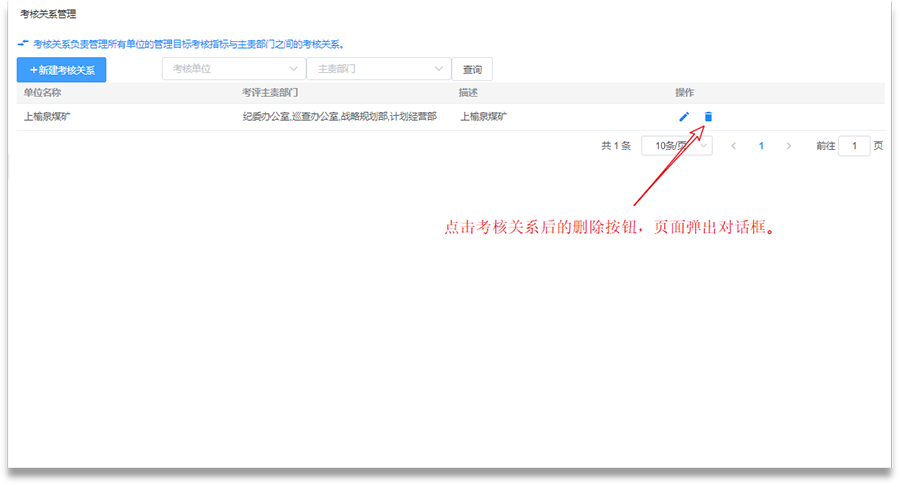Click the pencil edit icon for 上榆泉煤矿
Viewport: 900px width, 487px height.
click(684, 117)
